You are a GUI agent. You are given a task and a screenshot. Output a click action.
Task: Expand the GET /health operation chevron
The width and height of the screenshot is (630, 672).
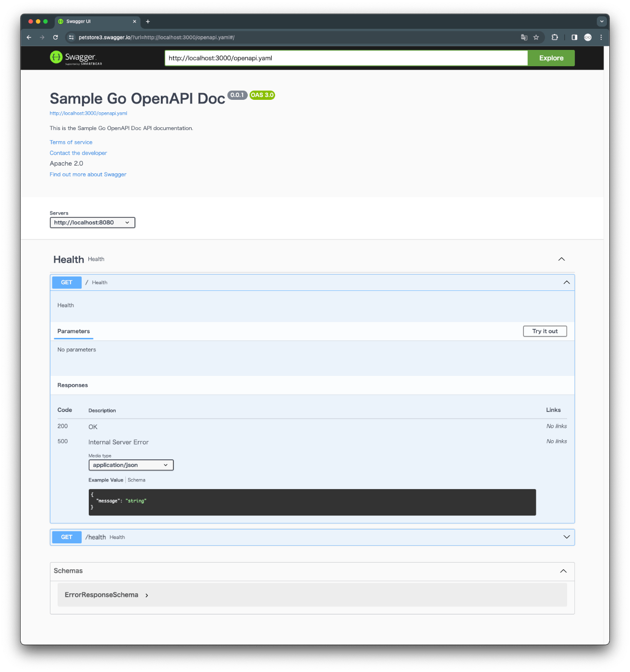tap(567, 537)
